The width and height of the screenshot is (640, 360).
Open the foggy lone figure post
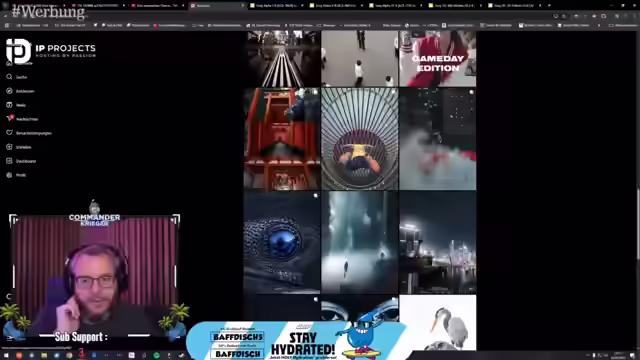[x=360, y=242]
